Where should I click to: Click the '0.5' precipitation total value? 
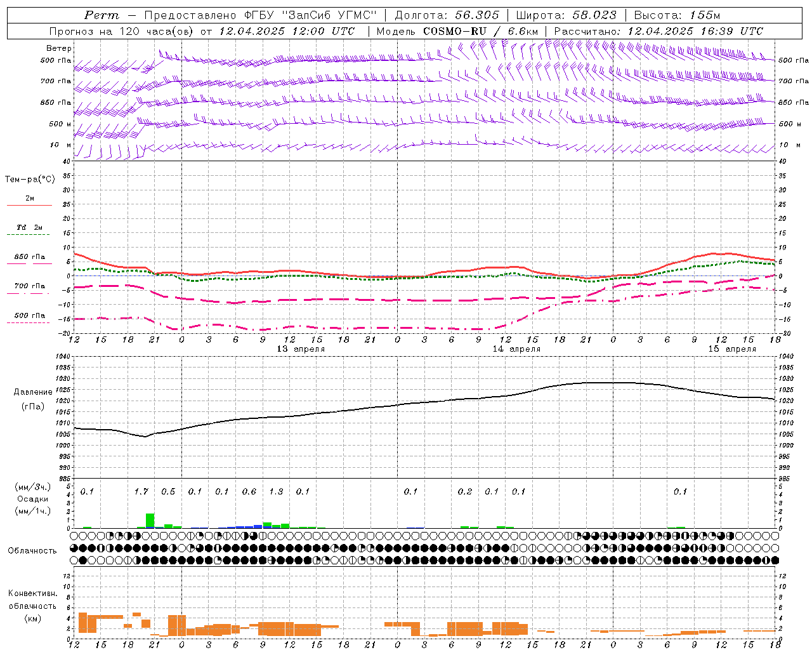point(168,492)
